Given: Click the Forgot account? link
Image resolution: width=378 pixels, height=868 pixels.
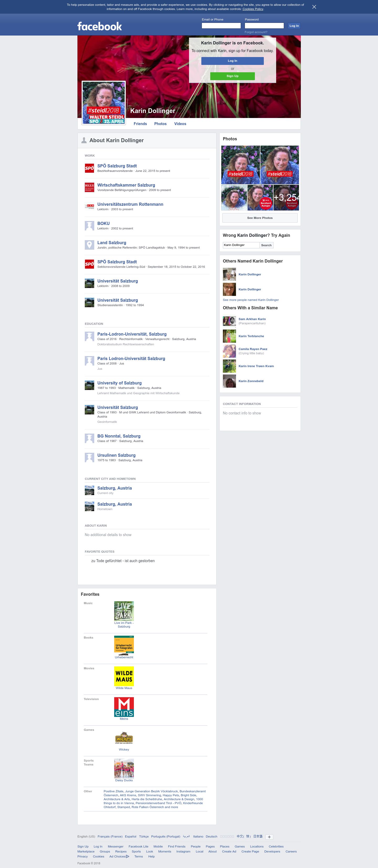Looking at the screenshot, I should [x=256, y=32].
